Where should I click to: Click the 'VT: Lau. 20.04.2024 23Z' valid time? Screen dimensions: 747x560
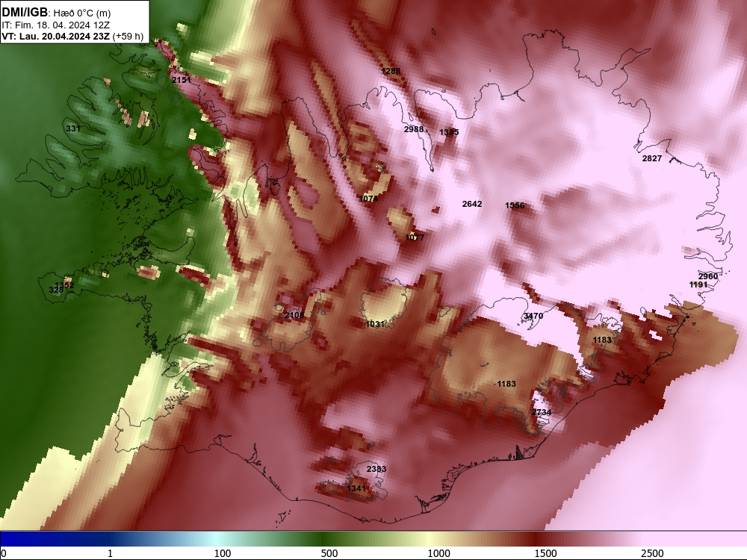(56, 36)
